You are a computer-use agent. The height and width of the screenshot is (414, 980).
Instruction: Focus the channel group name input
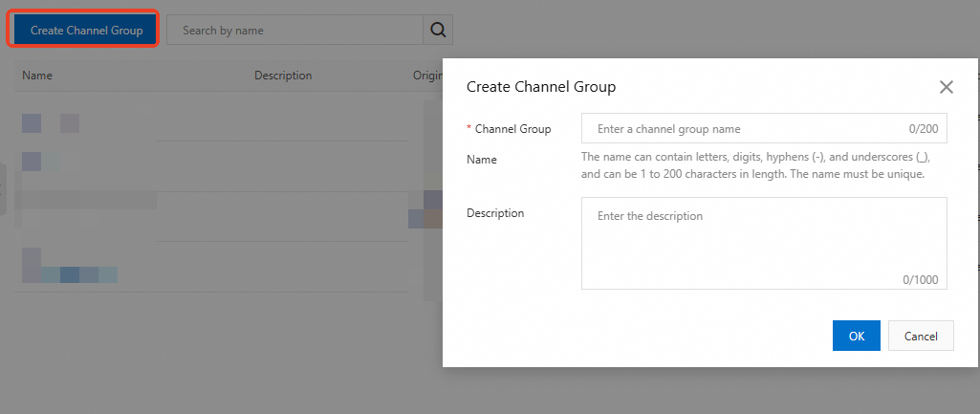(x=764, y=129)
